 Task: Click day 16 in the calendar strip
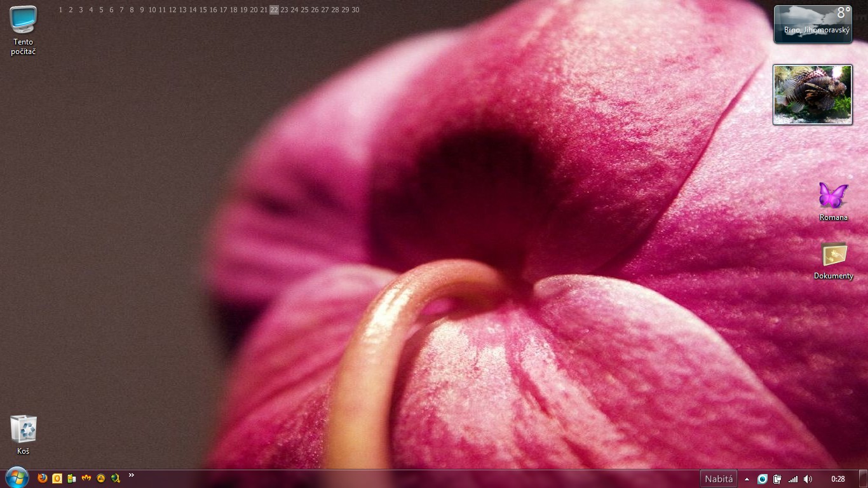pos(213,10)
